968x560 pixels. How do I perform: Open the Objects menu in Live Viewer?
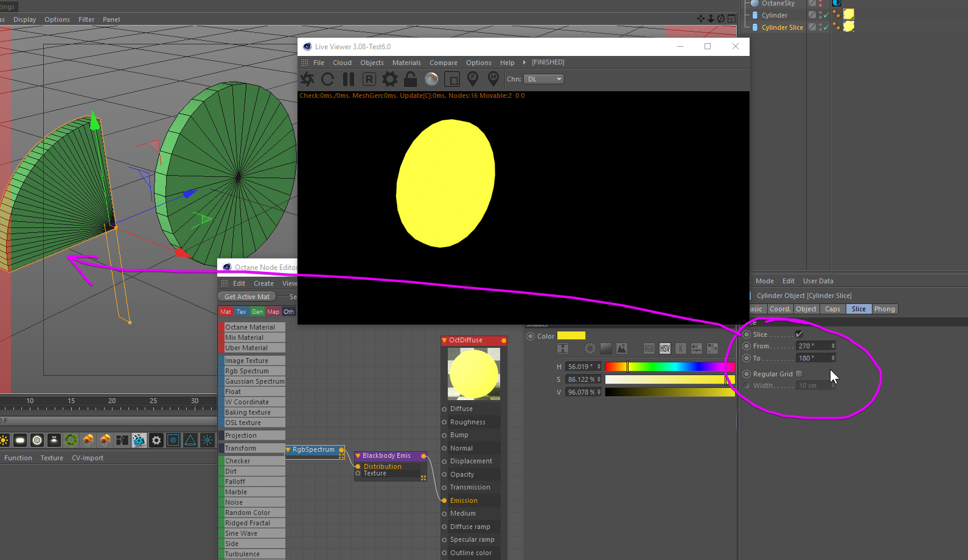372,63
